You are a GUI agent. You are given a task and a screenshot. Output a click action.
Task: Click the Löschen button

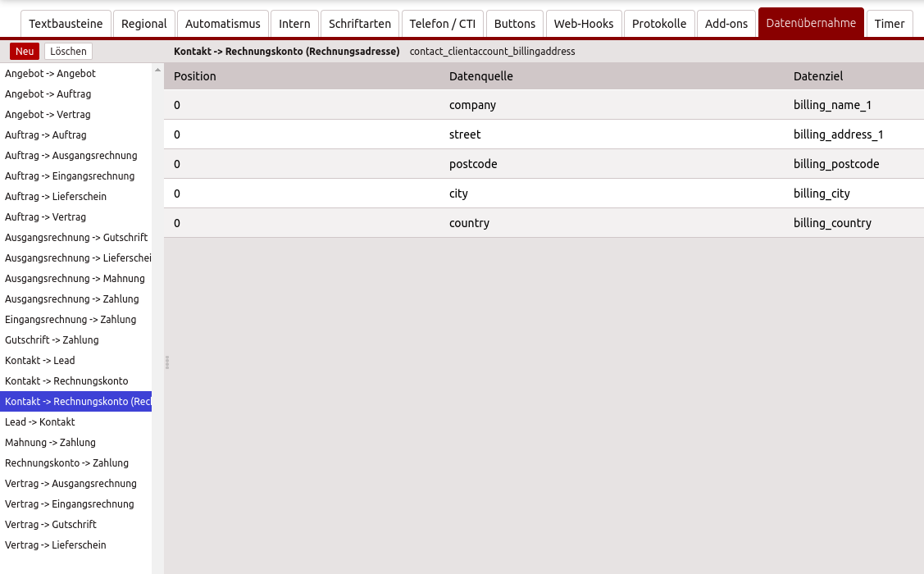tap(68, 52)
